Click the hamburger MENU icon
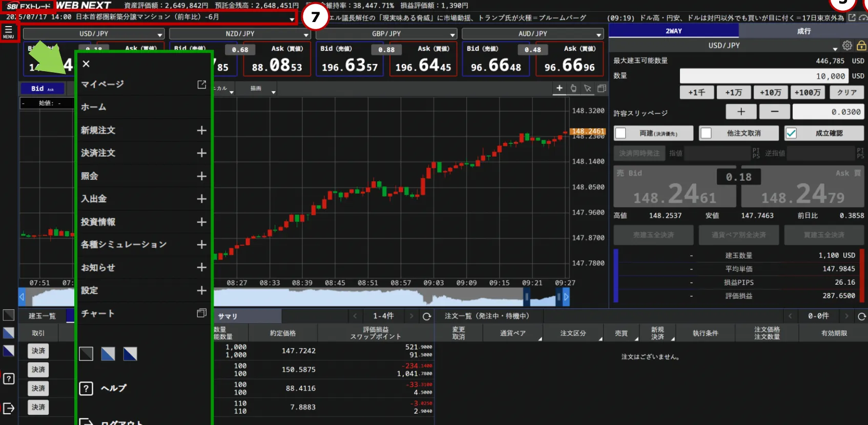The width and height of the screenshot is (868, 425). coord(8,32)
